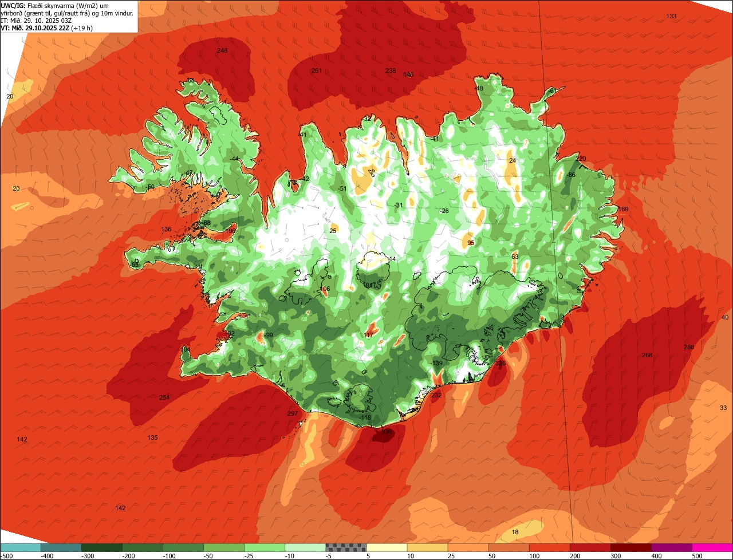Click the 248 flux value over the sea

[x=222, y=51]
